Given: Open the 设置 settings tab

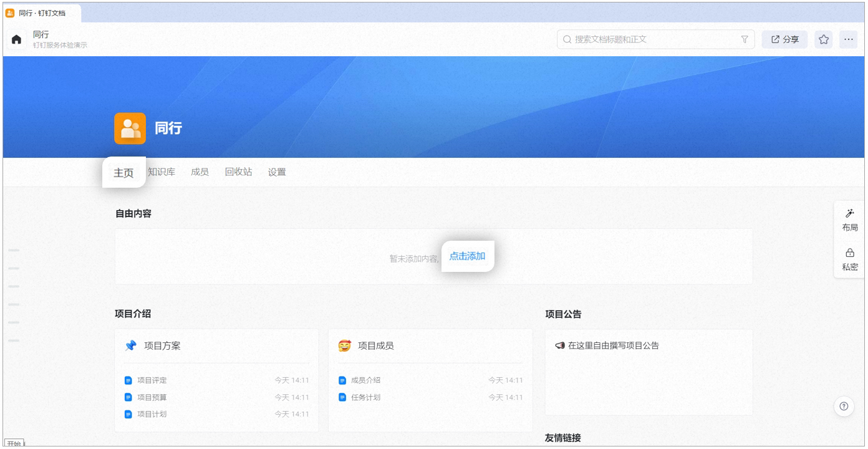Looking at the screenshot, I should [277, 172].
